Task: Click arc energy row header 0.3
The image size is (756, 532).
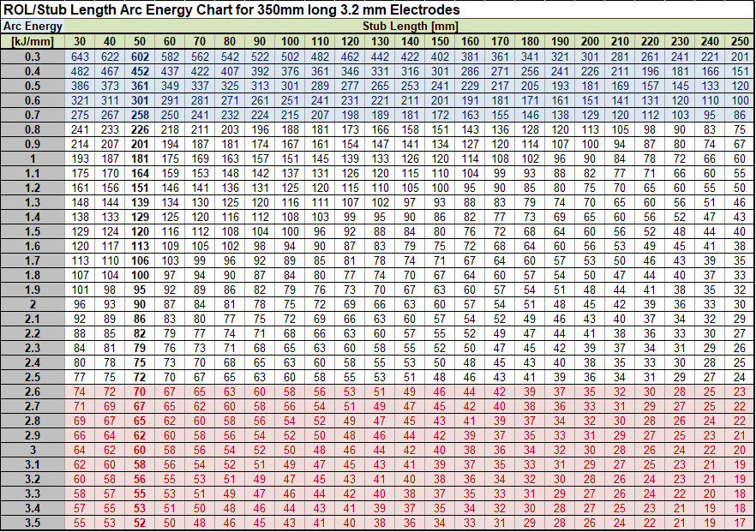Action: 33,57
